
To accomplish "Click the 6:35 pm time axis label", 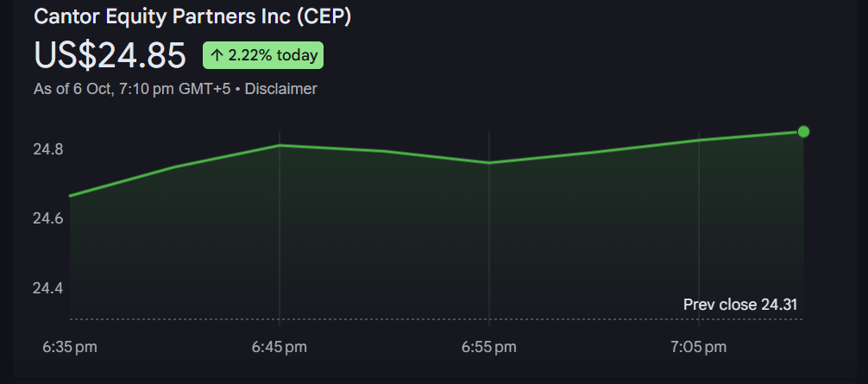I will click(x=70, y=347).
